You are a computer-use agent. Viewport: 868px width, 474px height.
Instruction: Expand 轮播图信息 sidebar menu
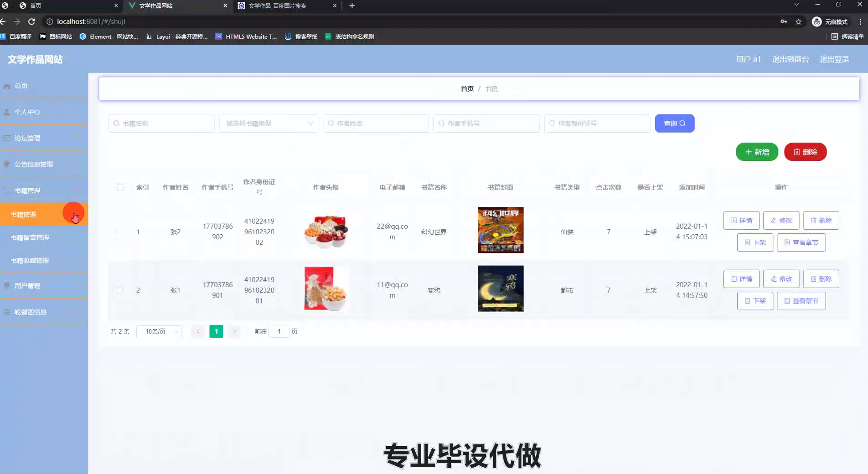click(44, 312)
